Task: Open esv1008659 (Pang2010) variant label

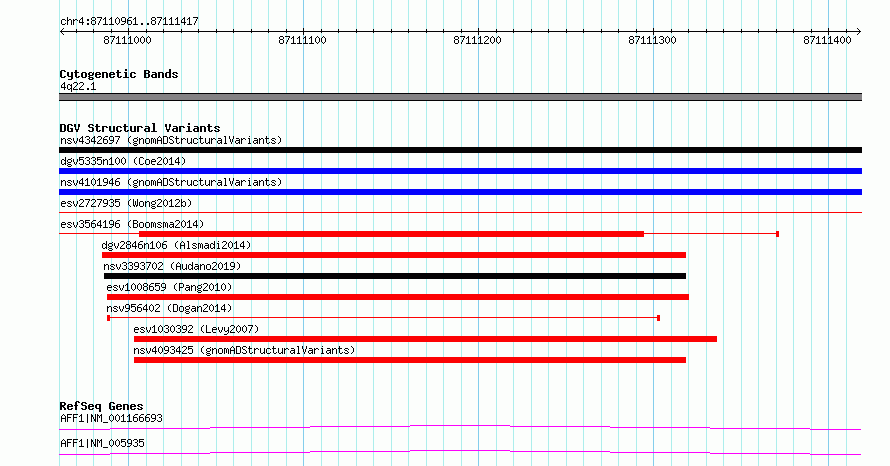Action: (x=169, y=287)
